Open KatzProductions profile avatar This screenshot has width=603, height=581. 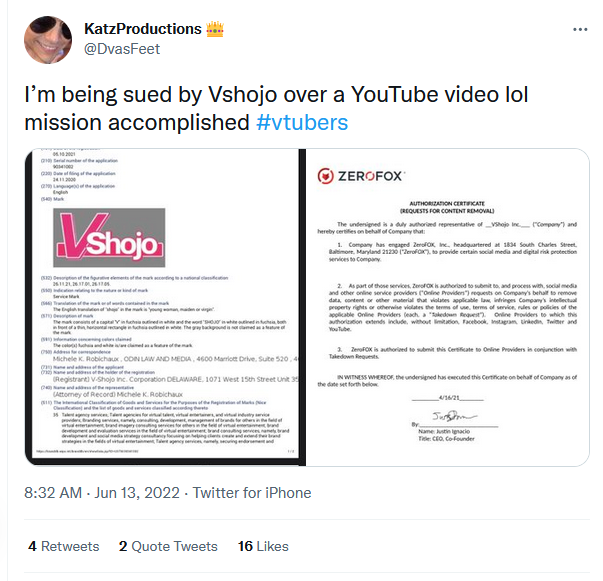click(x=48, y=40)
